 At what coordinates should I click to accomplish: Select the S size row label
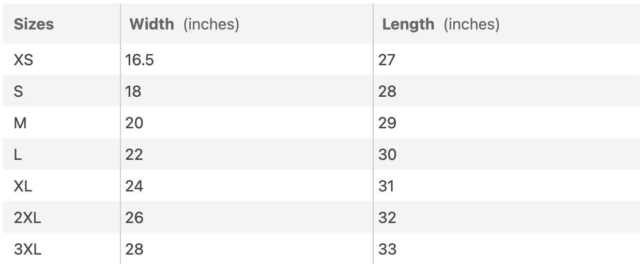(19, 92)
